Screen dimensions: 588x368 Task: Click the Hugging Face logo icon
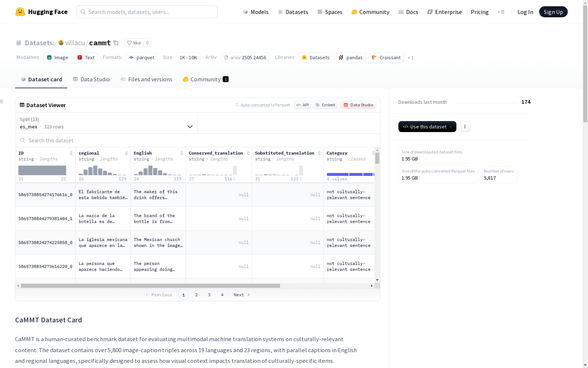(x=20, y=12)
